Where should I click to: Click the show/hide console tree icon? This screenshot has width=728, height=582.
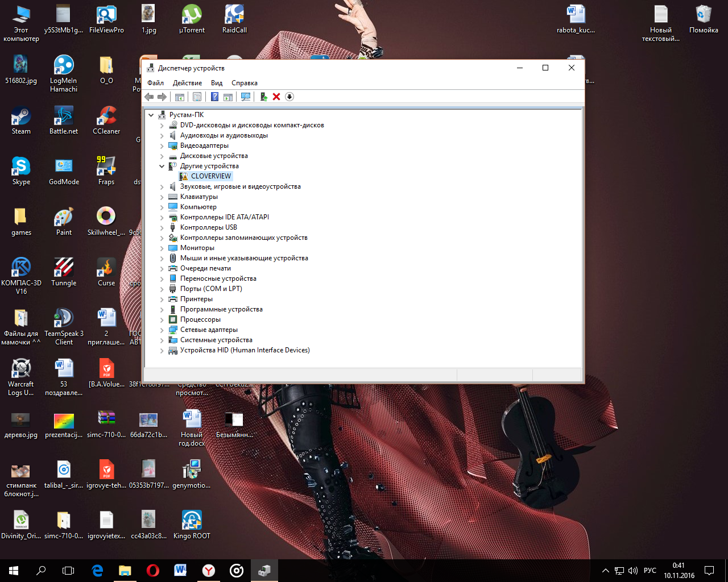(179, 97)
